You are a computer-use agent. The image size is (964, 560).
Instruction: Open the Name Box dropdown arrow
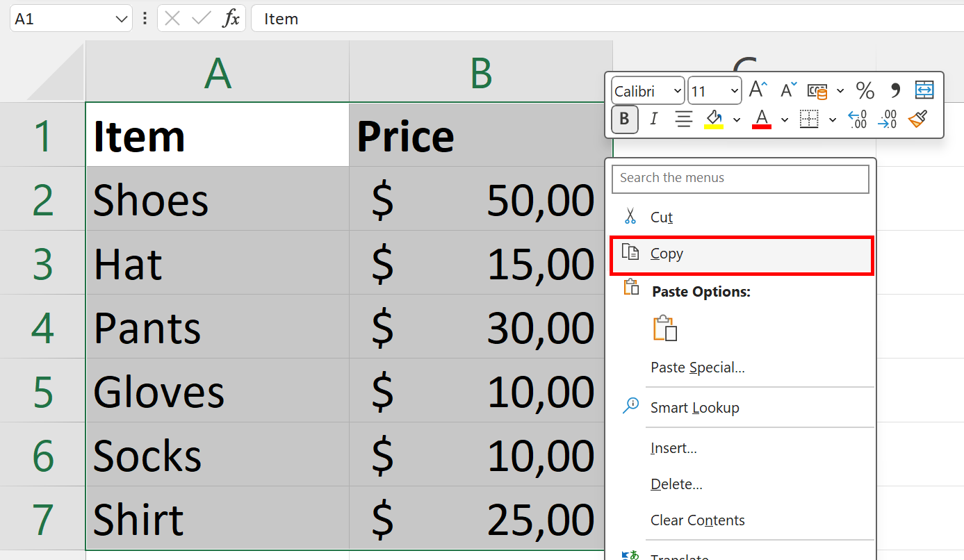(121, 19)
